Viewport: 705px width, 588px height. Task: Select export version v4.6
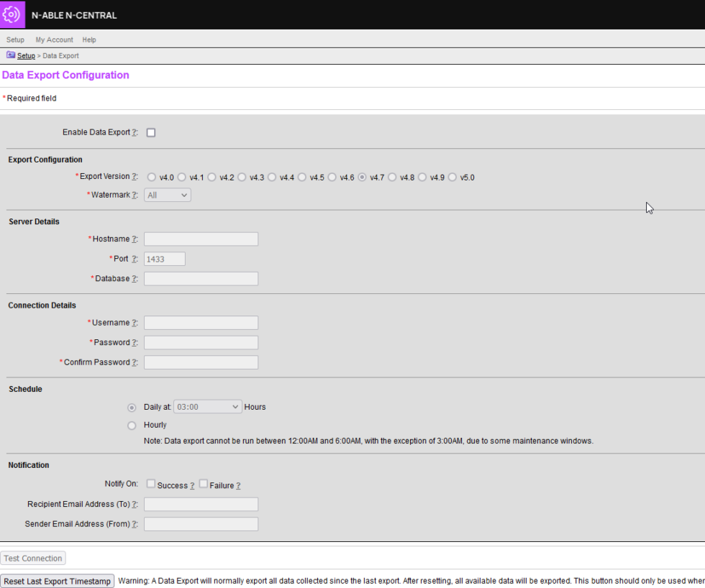(332, 178)
